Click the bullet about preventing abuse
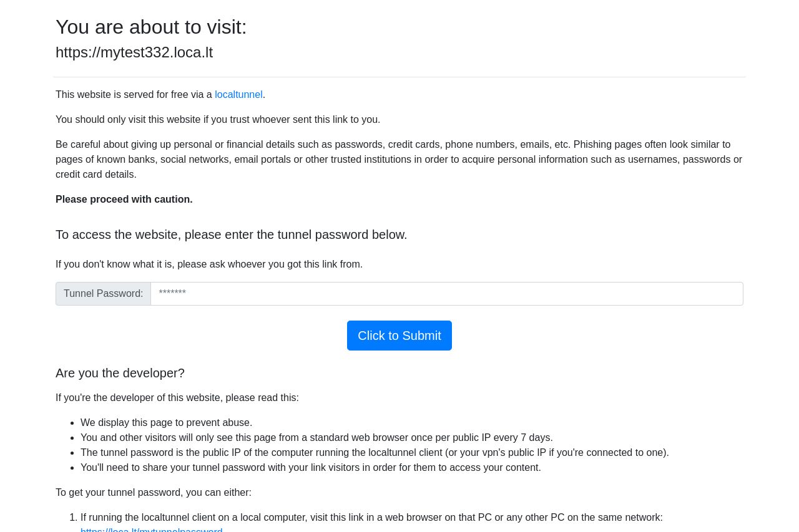799x532 pixels. point(166,422)
